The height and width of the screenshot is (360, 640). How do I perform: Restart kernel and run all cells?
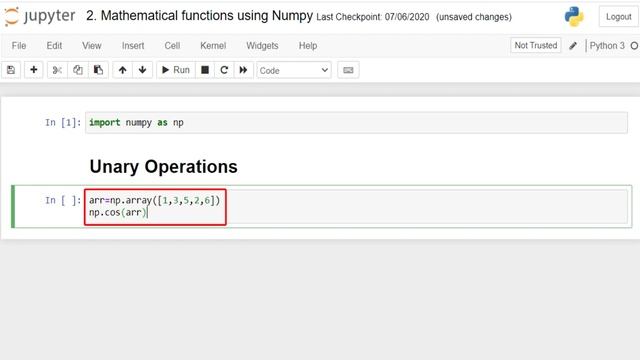point(243,70)
